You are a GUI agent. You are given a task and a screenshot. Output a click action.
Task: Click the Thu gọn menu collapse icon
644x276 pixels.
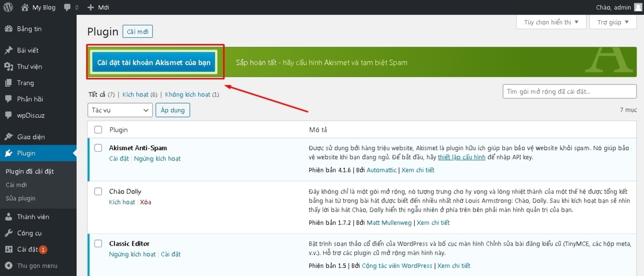point(9,266)
